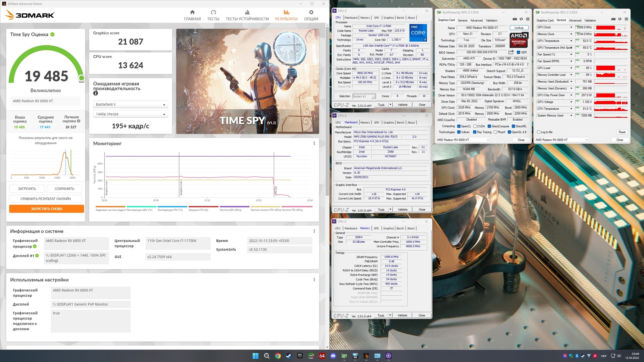Toggle the DirectCompute checkbox in GPU-Z
The height and width of the screenshot is (362, 644).
point(489,126)
